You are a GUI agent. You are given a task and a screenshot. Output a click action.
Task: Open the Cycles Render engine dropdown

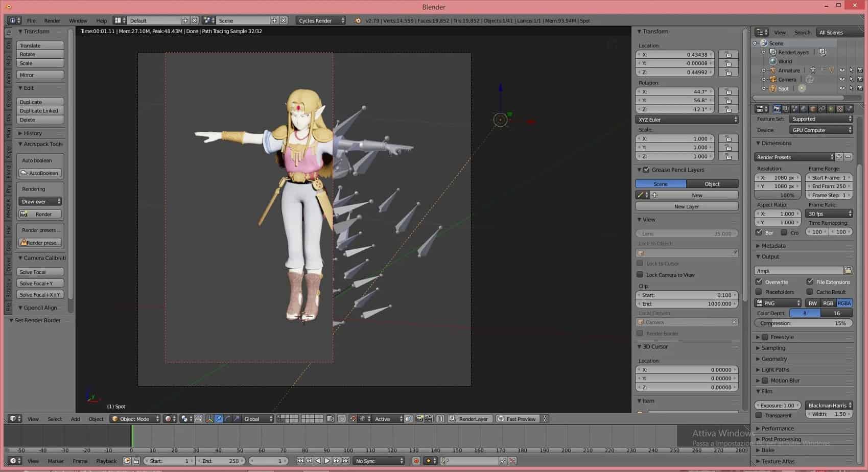(321, 20)
